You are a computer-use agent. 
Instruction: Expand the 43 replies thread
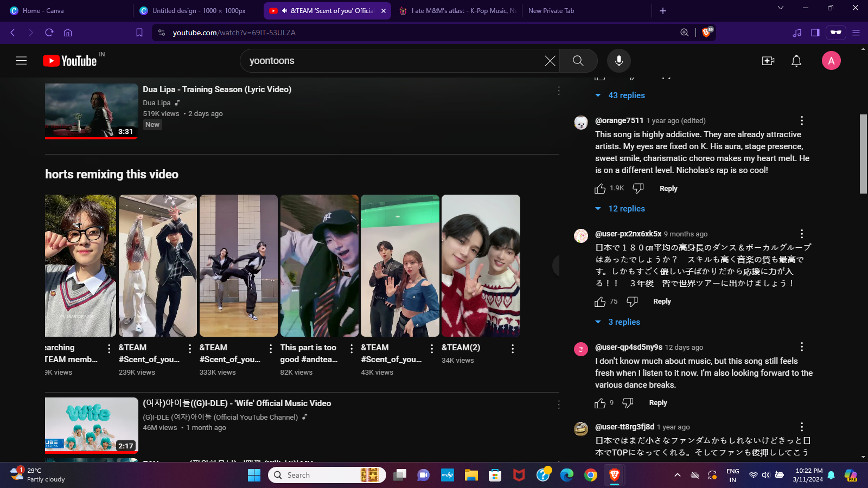pos(621,95)
